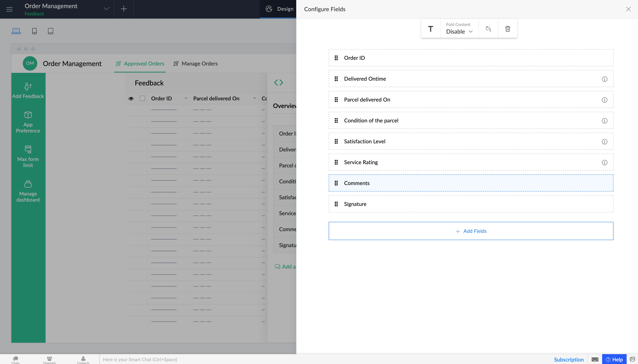Check the select-all checkbox beside Order ID

point(142,98)
